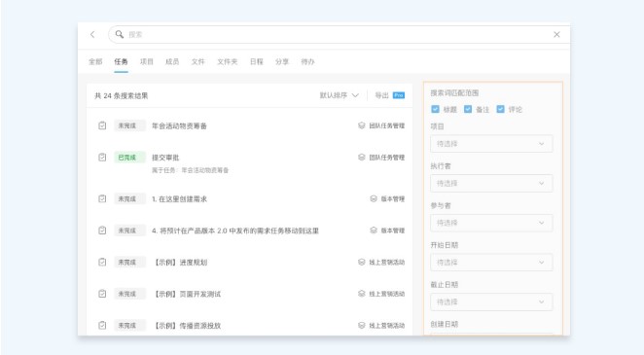Switch to the 文件 tab
Viewport: 644px width, 355px height.
tap(197, 61)
